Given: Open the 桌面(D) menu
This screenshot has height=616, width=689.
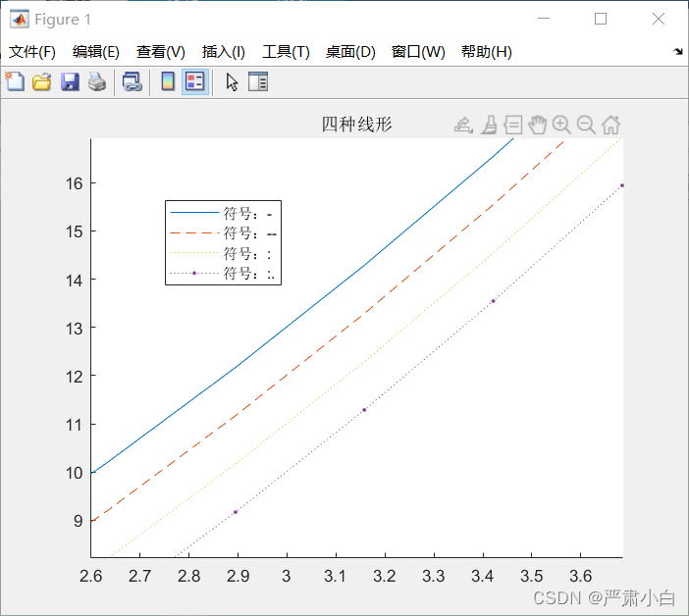Looking at the screenshot, I should (x=350, y=52).
